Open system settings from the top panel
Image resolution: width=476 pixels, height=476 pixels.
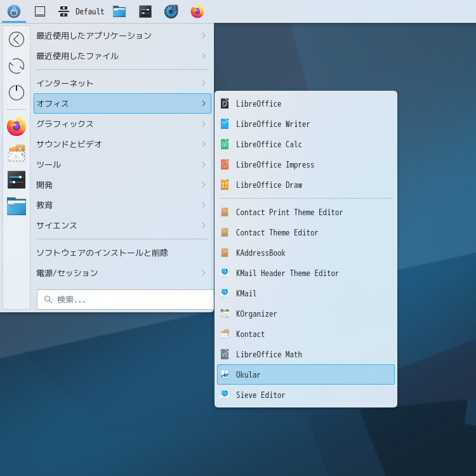pos(145,11)
